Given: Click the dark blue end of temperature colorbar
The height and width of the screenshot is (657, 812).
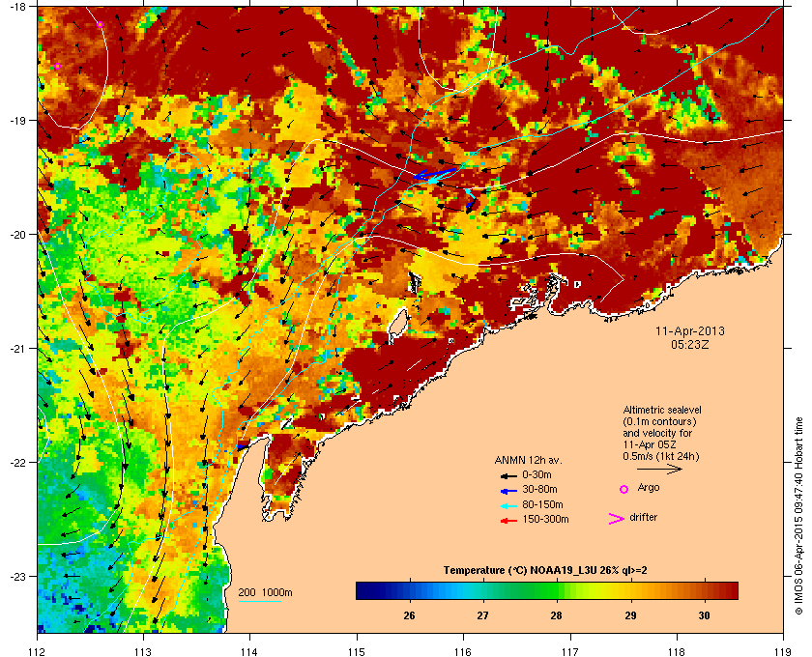Looking at the screenshot, I should [x=362, y=590].
